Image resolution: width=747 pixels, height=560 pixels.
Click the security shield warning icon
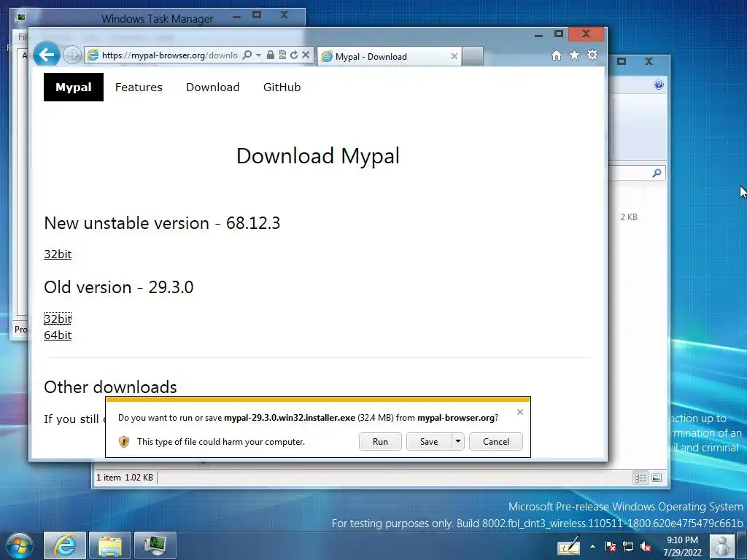point(124,442)
